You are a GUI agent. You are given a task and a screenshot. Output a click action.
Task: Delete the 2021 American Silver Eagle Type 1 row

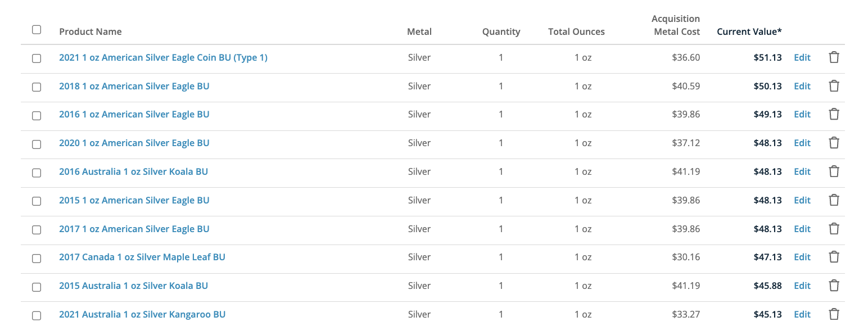(x=834, y=57)
